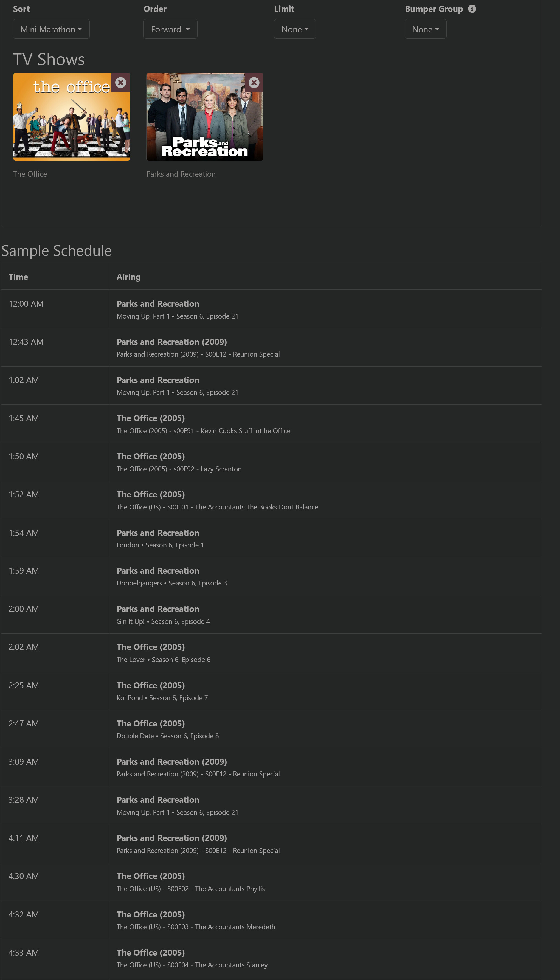Show the Bumper Group info tooltip icon
The height and width of the screenshot is (980, 560).
[472, 9]
